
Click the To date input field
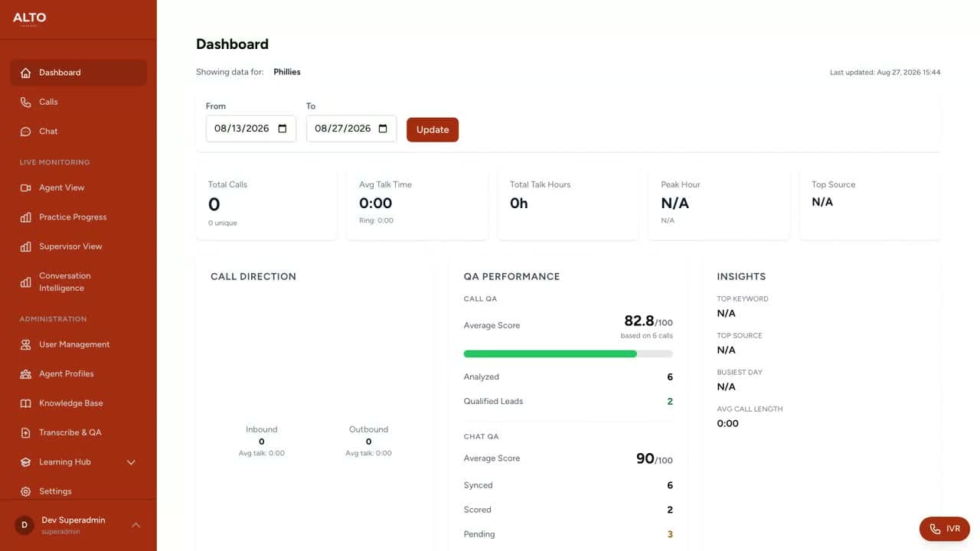click(351, 129)
